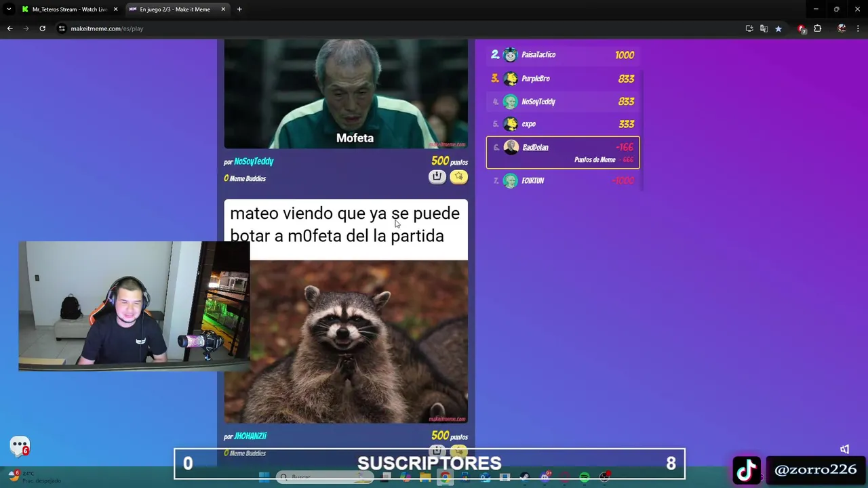Screen dimensions: 868x488
Task: Open a new browser tab
Action: [239, 9]
